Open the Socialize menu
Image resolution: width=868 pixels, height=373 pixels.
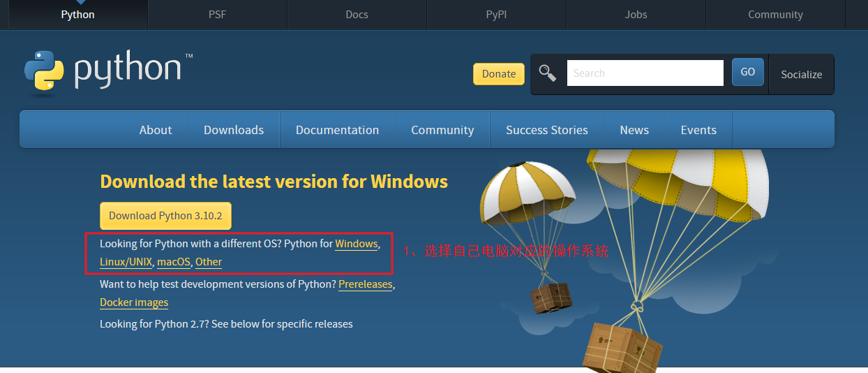click(802, 74)
